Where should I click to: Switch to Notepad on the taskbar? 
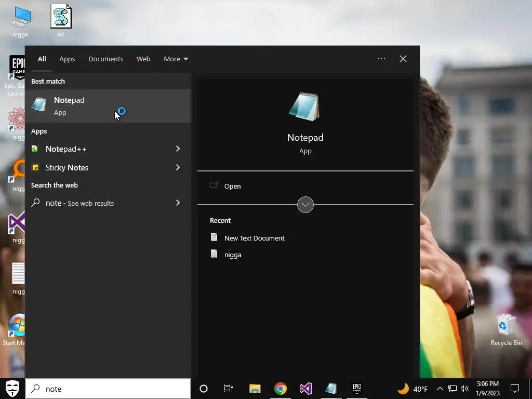[331, 389]
